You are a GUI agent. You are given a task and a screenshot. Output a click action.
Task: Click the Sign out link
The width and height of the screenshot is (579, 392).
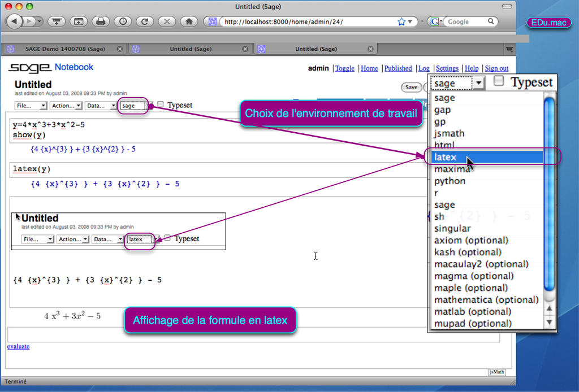point(496,68)
